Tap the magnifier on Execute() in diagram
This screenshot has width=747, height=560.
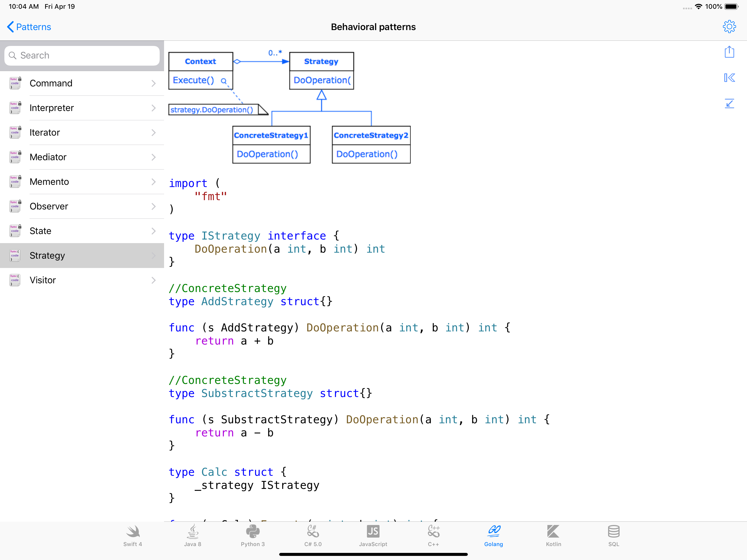coord(224,81)
